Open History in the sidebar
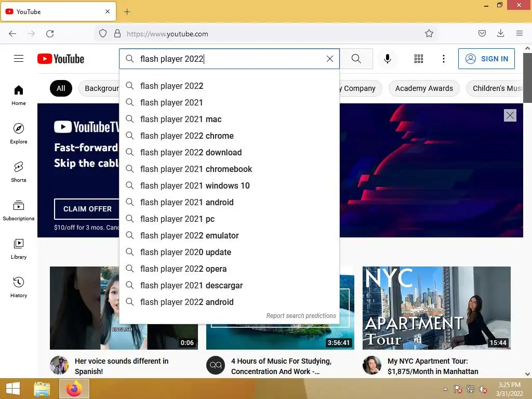The image size is (532, 399). pos(19,287)
